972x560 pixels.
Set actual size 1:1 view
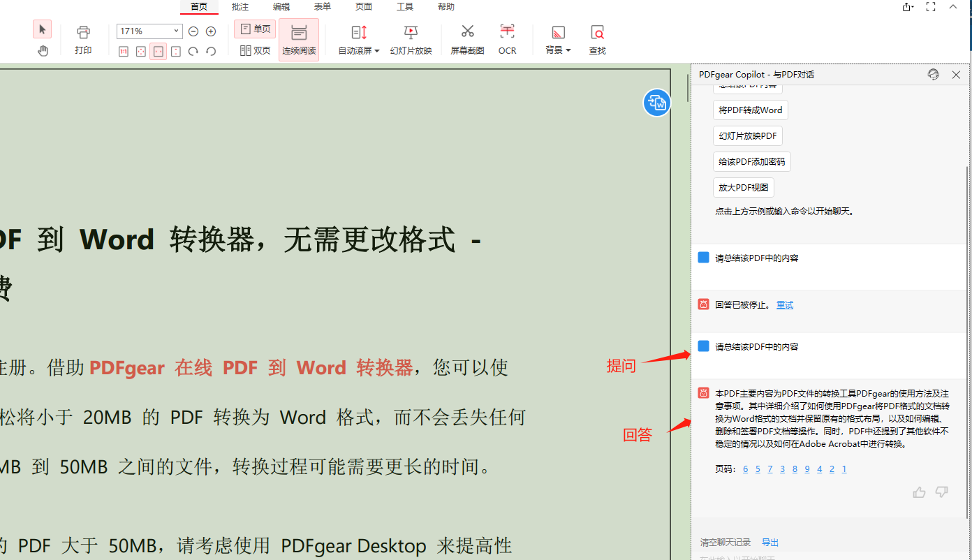coord(124,51)
